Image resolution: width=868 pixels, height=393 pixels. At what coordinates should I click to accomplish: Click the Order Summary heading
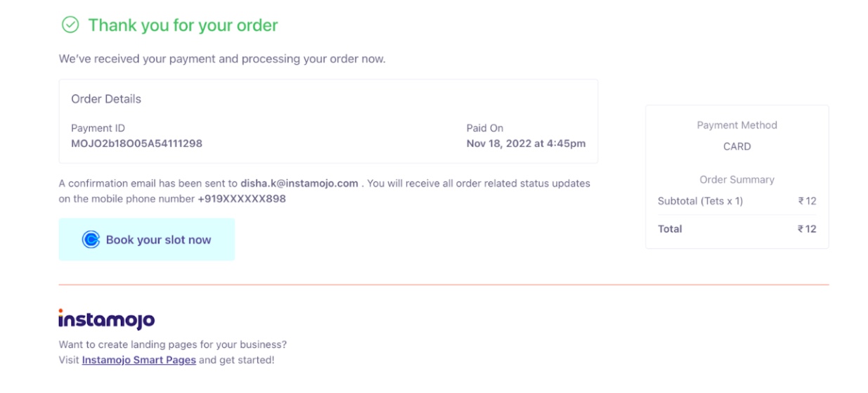pyautogui.click(x=737, y=180)
